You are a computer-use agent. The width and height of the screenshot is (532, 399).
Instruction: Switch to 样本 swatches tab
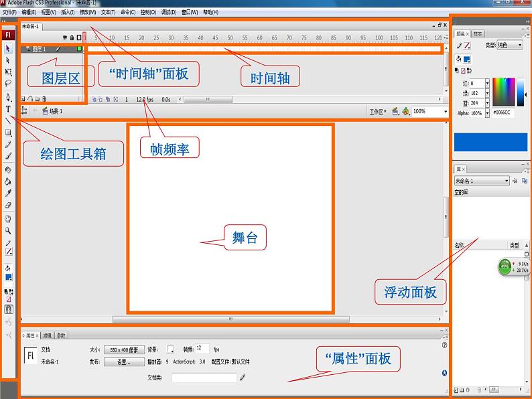click(478, 33)
